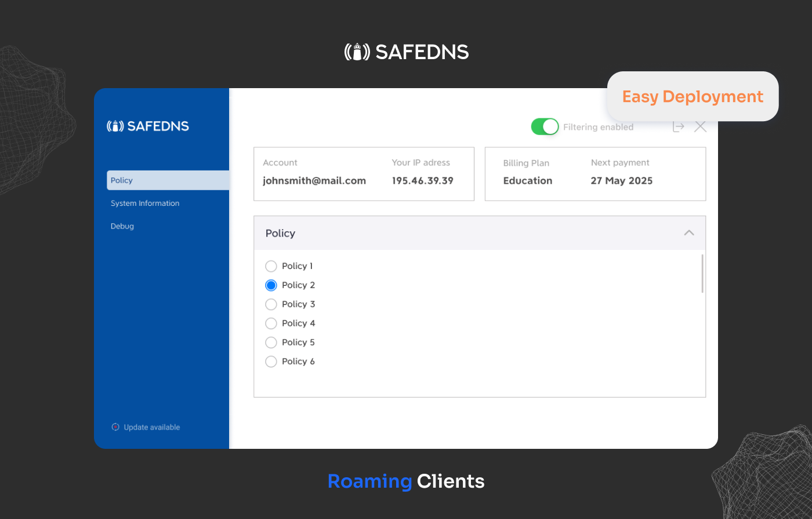Collapse the Policy section using its chevron
Screen dimensions: 812x519
pos(688,233)
